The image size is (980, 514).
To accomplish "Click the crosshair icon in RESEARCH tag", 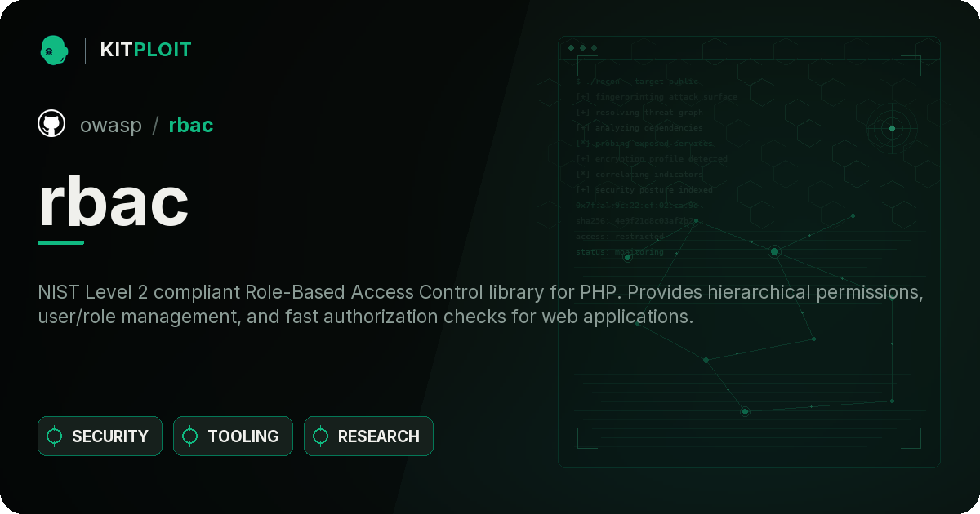I will pos(321,436).
